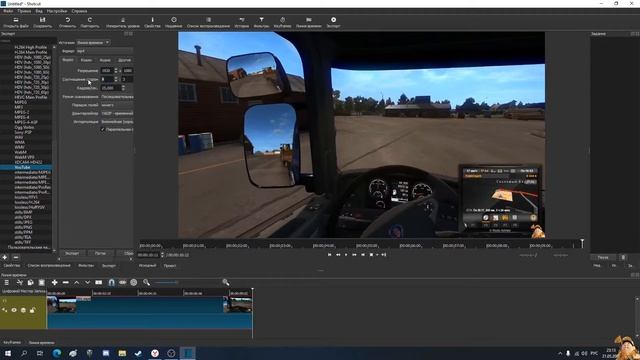
Task: Show the History panel
Action: 242,22
